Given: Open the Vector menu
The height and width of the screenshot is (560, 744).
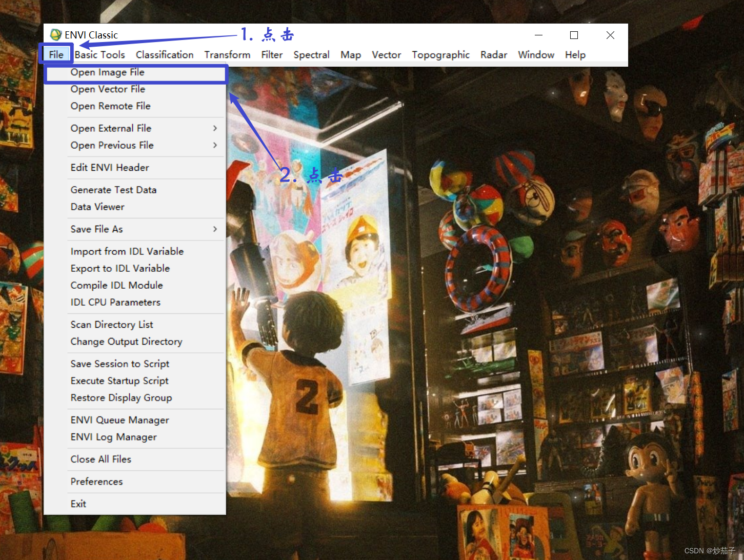Looking at the screenshot, I should 386,54.
